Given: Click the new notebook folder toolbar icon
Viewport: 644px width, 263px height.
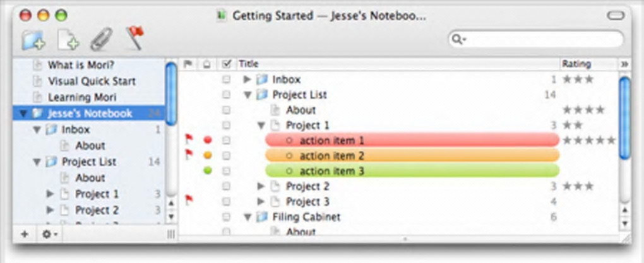Looking at the screenshot, I should click(32, 40).
